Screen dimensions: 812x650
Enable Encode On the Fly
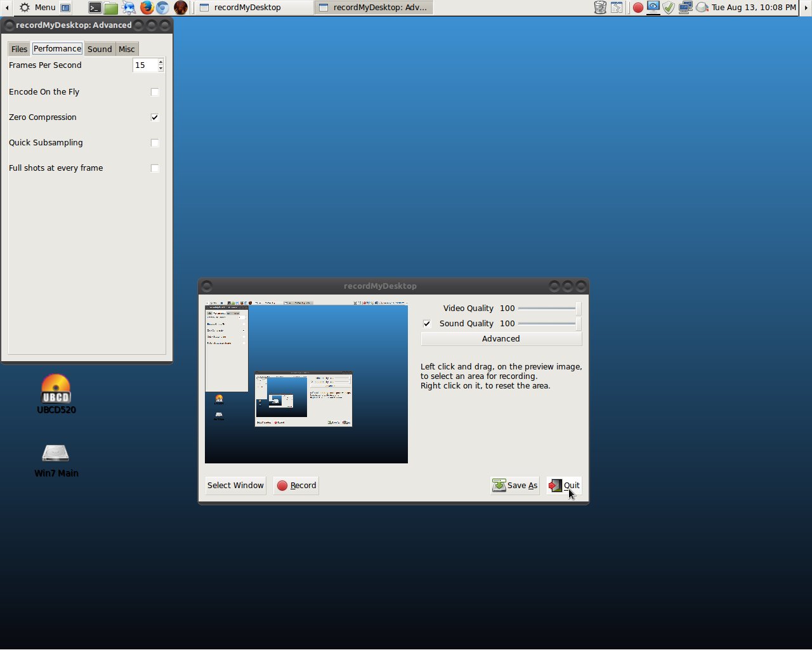(x=155, y=92)
